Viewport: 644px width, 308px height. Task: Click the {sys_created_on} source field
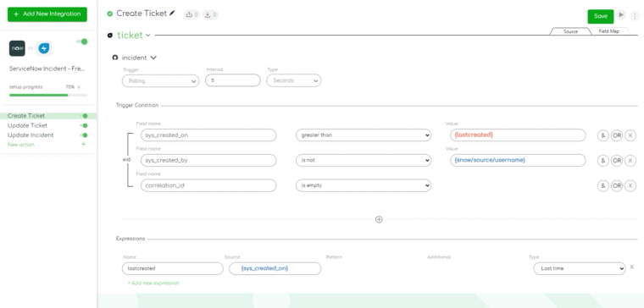pos(275,268)
